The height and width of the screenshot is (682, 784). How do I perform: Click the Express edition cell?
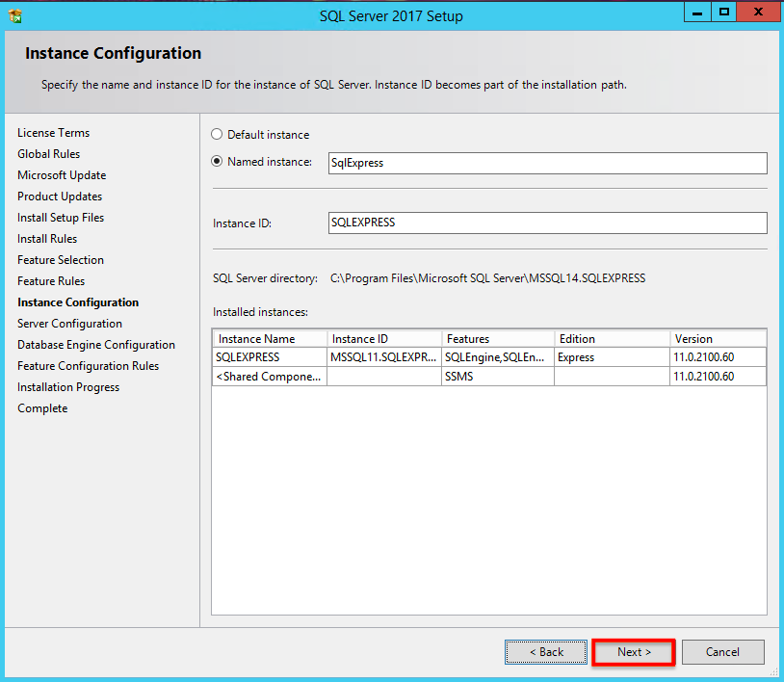coord(612,357)
